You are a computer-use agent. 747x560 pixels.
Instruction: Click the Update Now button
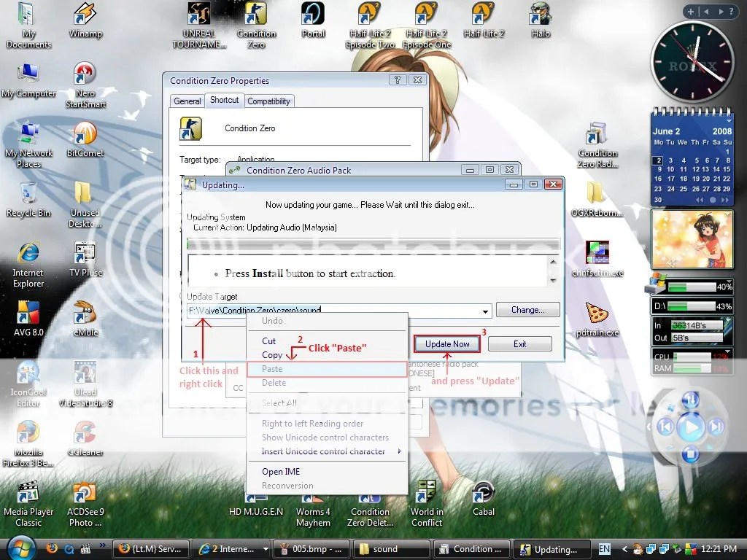[x=447, y=344]
